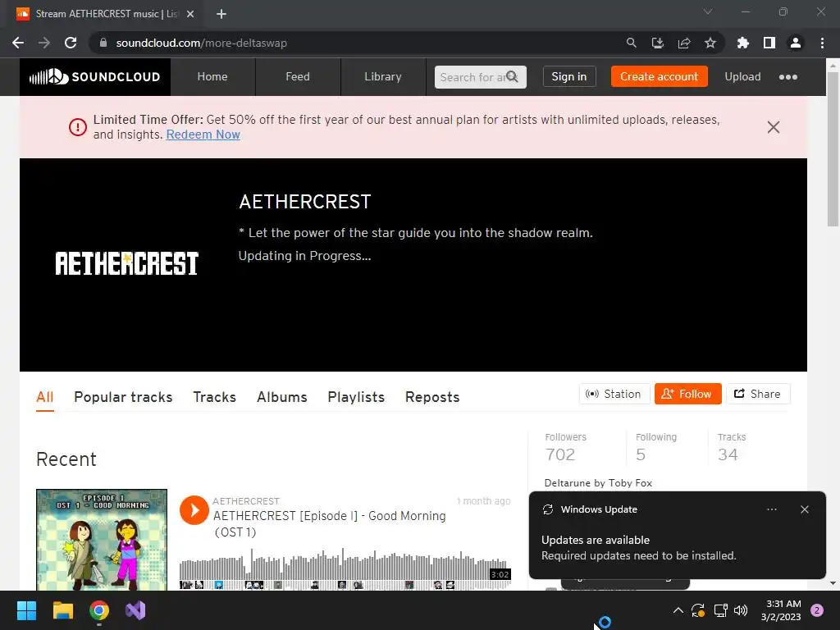The width and height of the screenshot is (840, 630).
Task: Click Chrome icon in taskbar
Action: (99, 610)
